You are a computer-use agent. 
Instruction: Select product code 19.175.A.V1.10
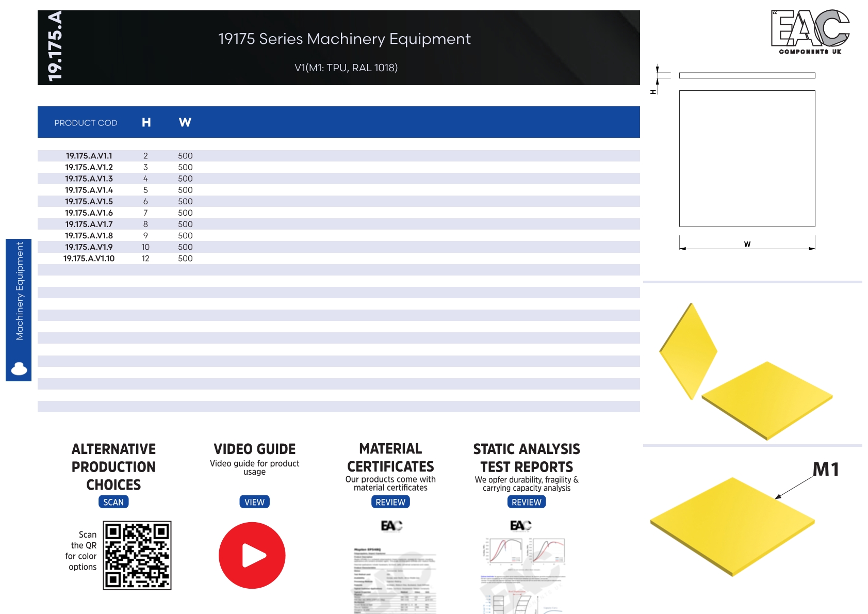[x=89, y=258]
